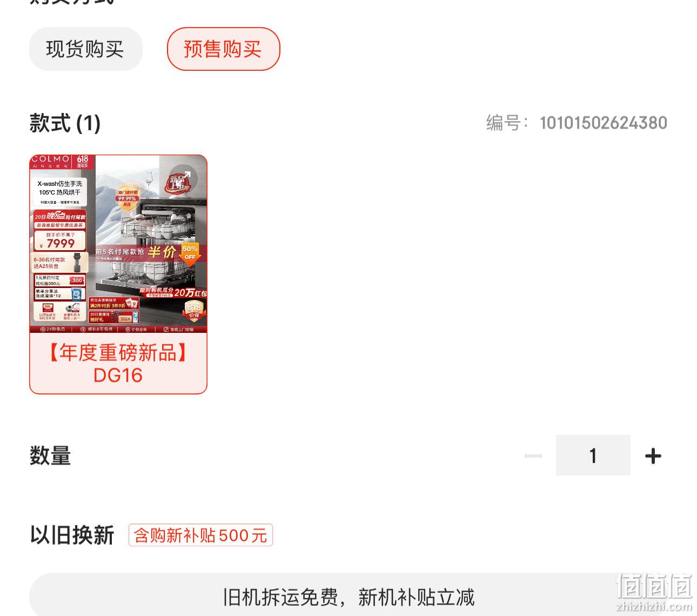The width and height of the screenshot is (697, 616).
Task: Click the product number 10101502624380
Action: click(x=603, y=123)
